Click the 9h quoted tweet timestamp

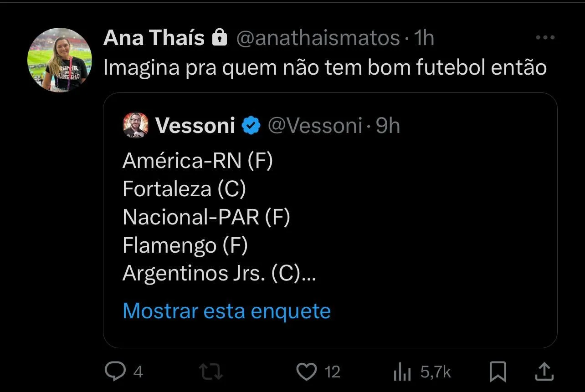[388, 126]
